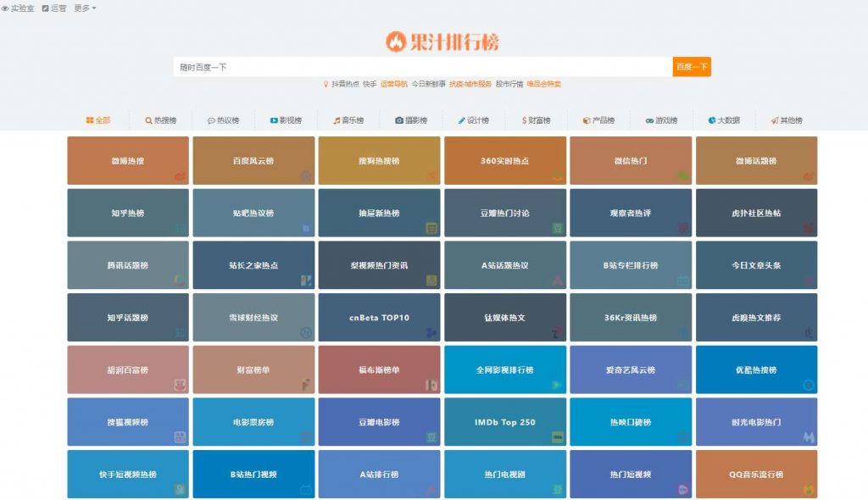Click the F icon on 财富榜单 card
The image size is (868, 500).
(306, 385)
